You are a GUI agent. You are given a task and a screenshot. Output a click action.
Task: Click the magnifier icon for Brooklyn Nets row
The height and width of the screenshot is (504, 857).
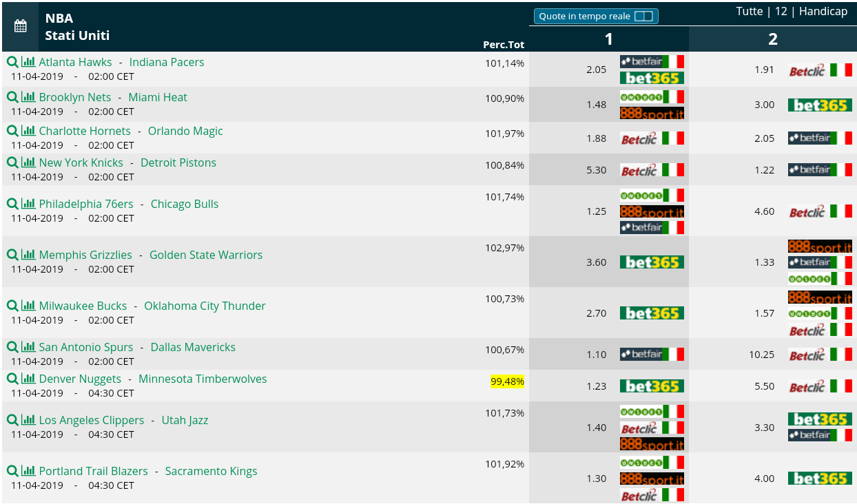click(x=12, y=97)
